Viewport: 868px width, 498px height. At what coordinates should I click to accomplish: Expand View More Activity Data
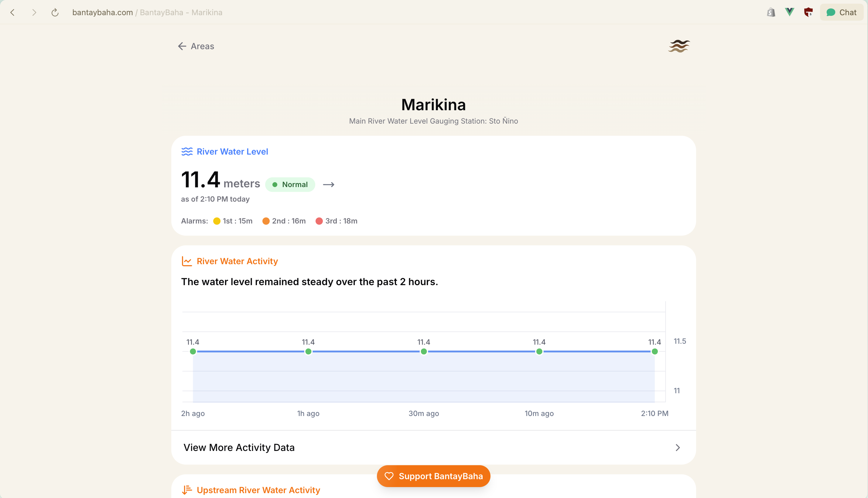tap(239, 447)
